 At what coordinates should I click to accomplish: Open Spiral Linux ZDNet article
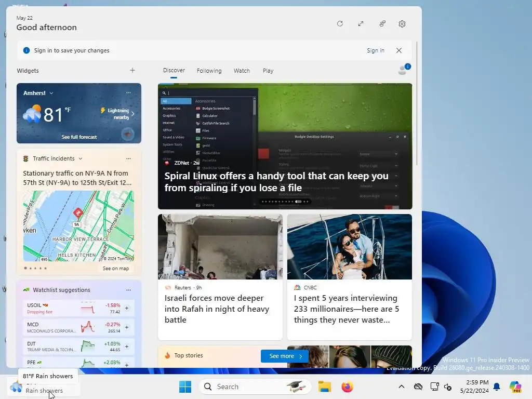[x=285, y=146]
